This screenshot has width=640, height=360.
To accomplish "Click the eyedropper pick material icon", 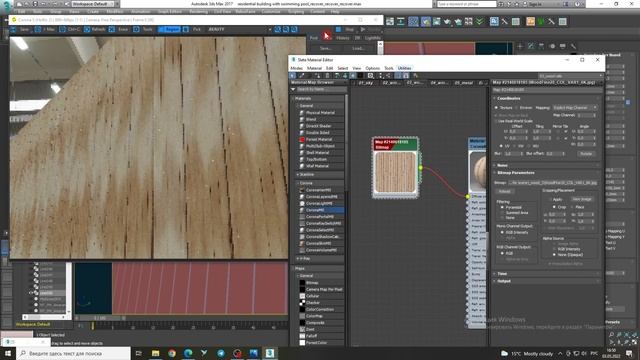I will click(302, 76).
